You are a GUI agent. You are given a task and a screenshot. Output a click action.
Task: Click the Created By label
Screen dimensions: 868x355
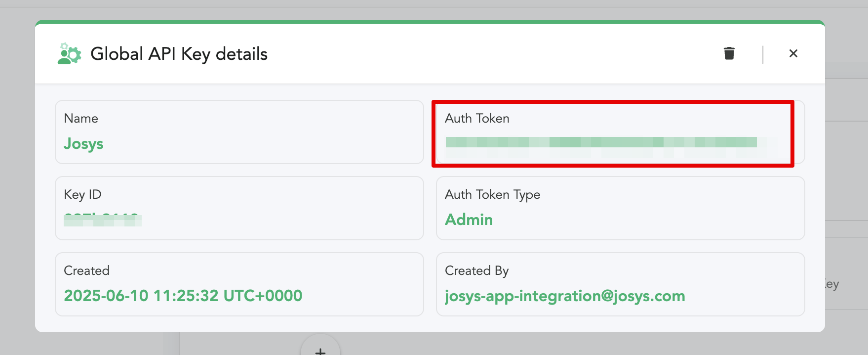pyautogui.click(x=476, y=270)
